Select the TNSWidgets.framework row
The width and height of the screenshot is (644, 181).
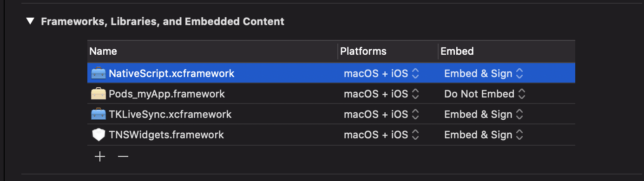(331, 135)
